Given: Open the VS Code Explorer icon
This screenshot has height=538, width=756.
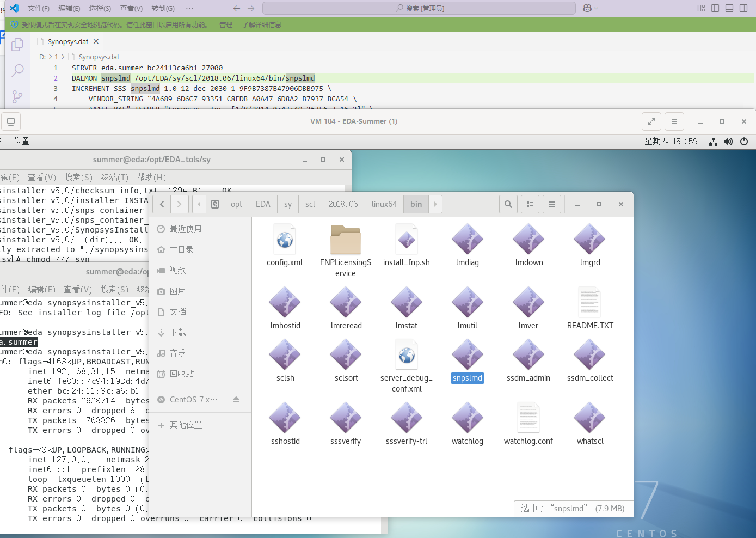Looking at the screenshot, I should point(17,45).
